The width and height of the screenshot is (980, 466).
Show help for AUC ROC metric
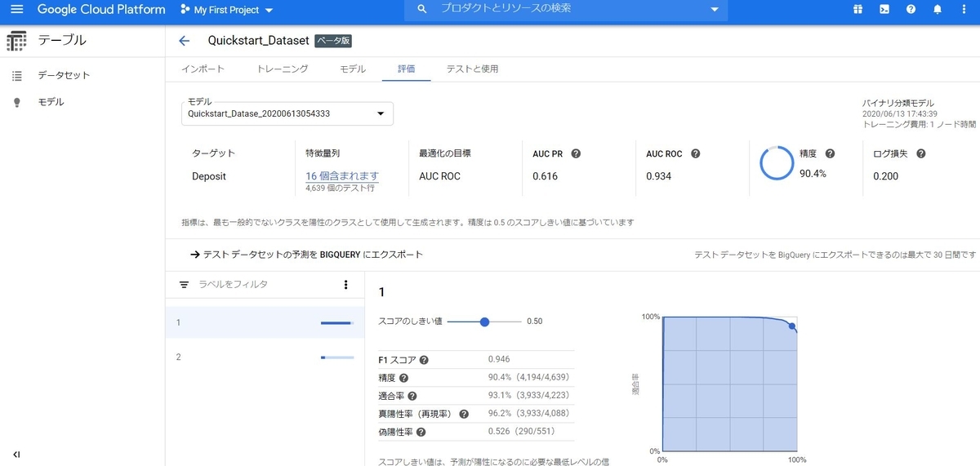pyautogui.click(x=696, y=153)
